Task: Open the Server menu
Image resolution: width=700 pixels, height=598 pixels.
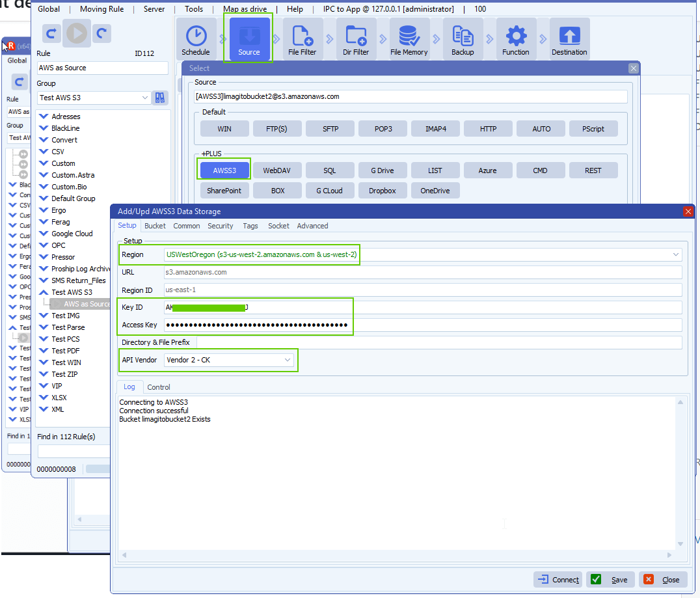Action: tap(154, 9)
